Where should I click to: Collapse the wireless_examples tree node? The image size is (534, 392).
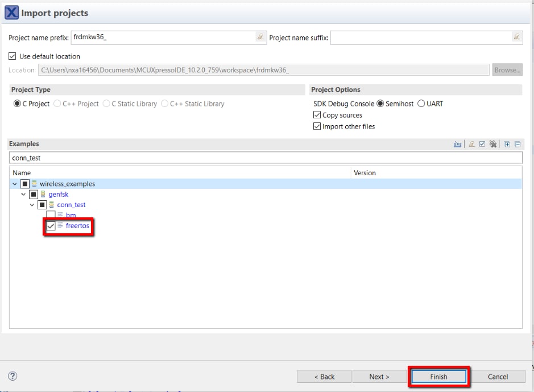click(x=15, y=184)
